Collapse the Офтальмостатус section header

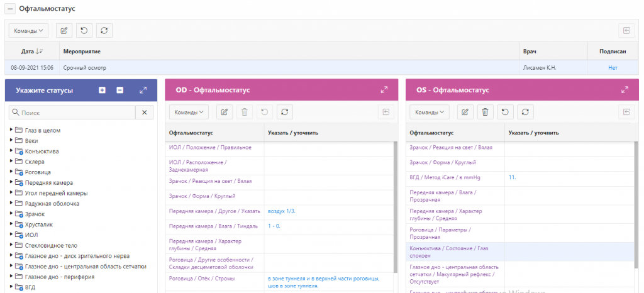click(x=11, y=9)
